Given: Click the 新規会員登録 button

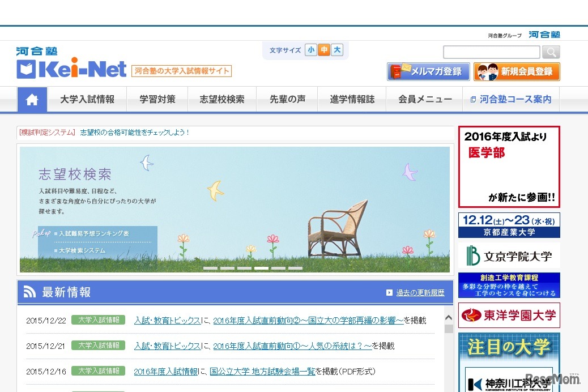Looking at the screenshot, I should [x=517, y=72].
